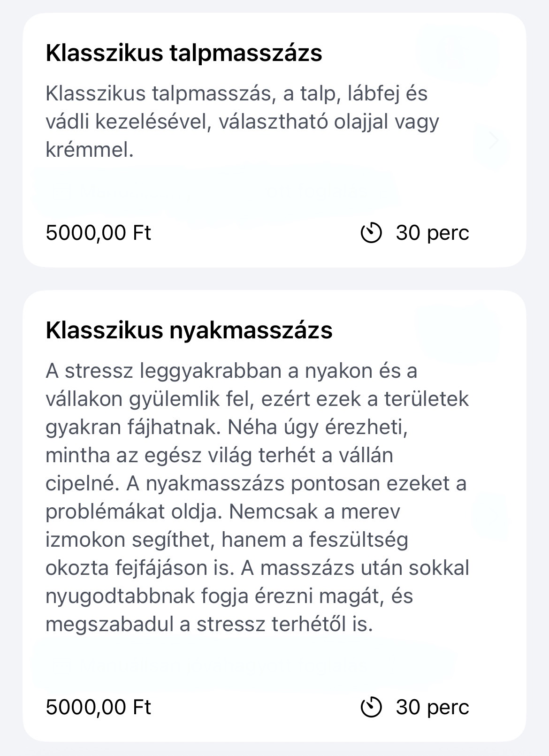Select the 5000,00 Ft price of talpmasszázs
This screenshot has height=756, width=549.
(x=99, y=233)
